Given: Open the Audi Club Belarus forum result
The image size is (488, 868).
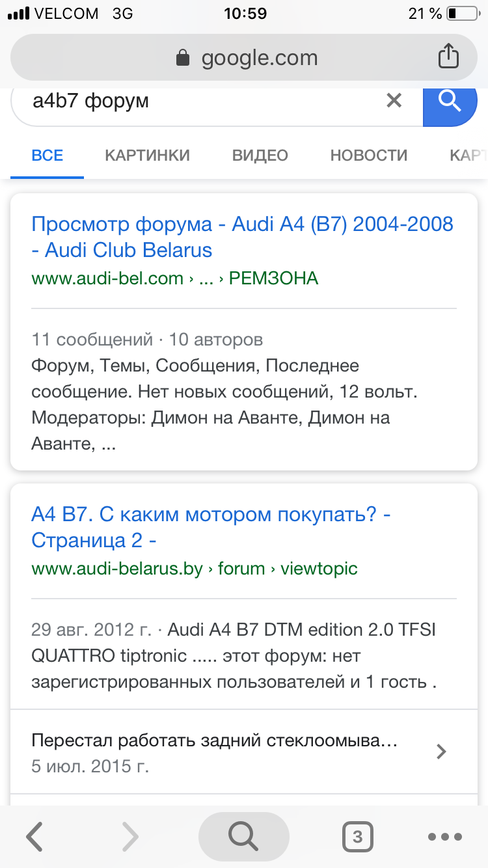Looking at the screenshot, I should click(242, 237).
